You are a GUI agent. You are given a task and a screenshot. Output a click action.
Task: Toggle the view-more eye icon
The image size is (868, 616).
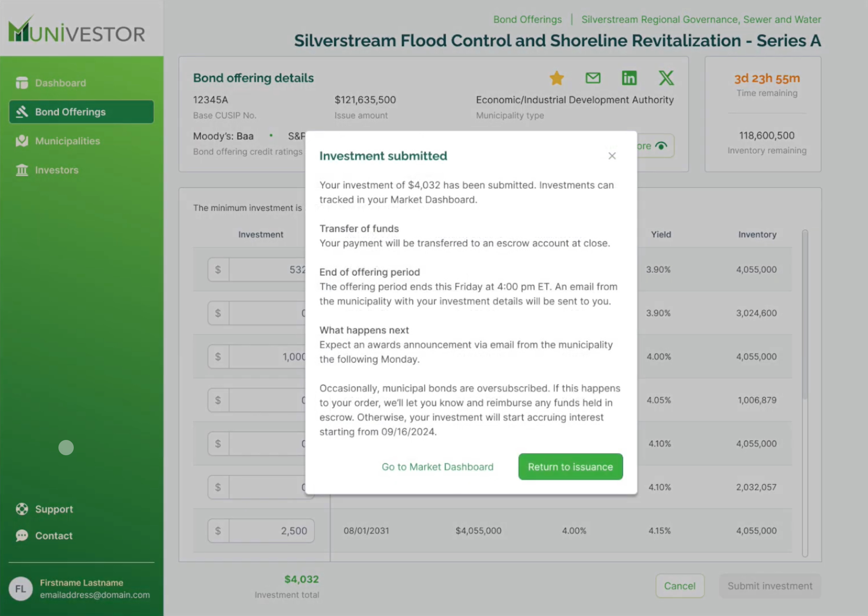click(661, 146)
